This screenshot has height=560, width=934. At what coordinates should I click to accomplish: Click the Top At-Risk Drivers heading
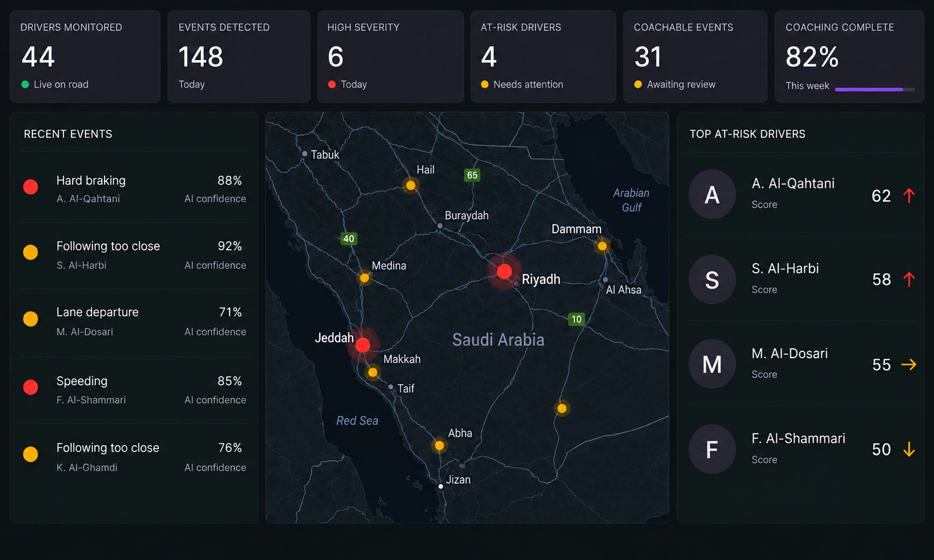748,134
